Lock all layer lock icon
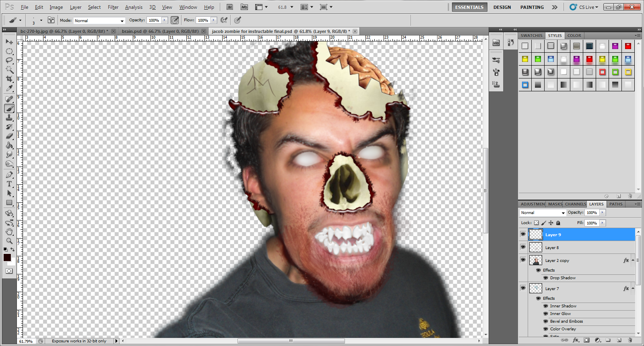This screenshot has width=644, height=346. coord(558,223)
